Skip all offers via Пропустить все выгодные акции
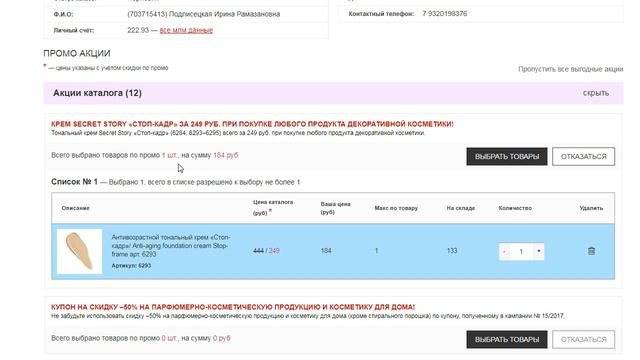 tap(570, 69)
